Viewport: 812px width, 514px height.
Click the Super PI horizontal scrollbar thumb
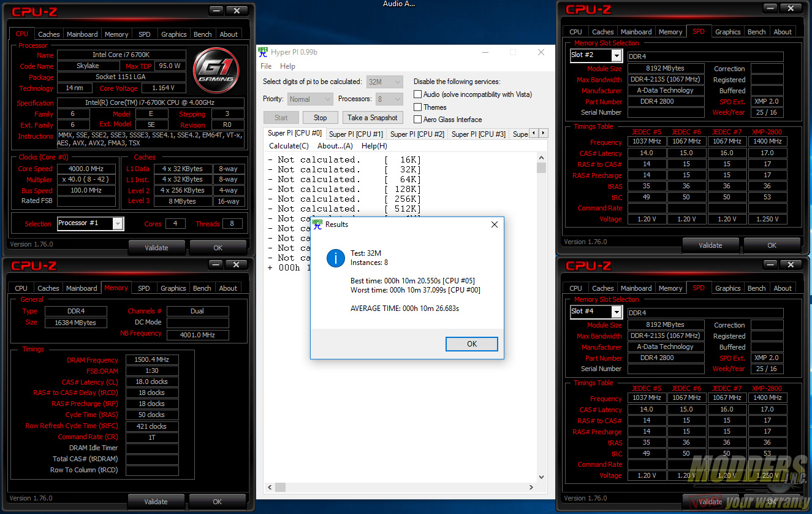pos(279,487)
